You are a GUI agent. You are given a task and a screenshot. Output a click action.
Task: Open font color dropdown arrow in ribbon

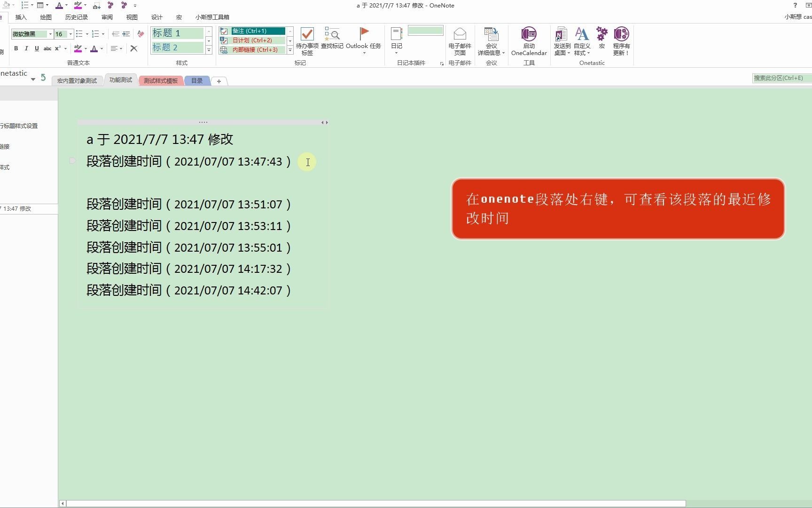tap(101, 48)
